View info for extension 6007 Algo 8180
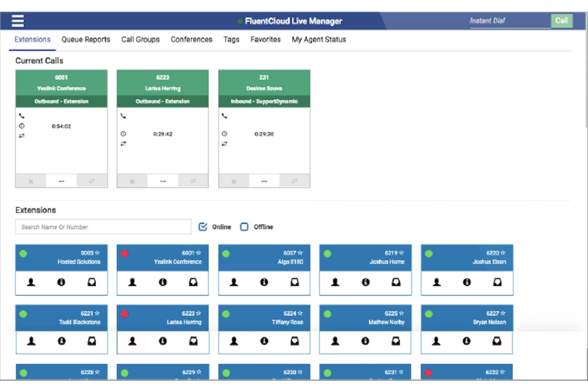The image size is (588, 392). pos(264,282)
